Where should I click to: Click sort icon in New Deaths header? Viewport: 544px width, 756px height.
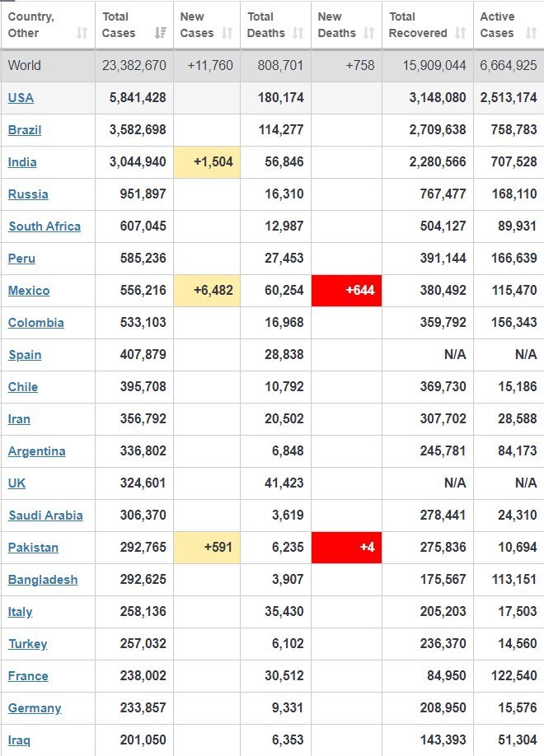tap(368, 33)
